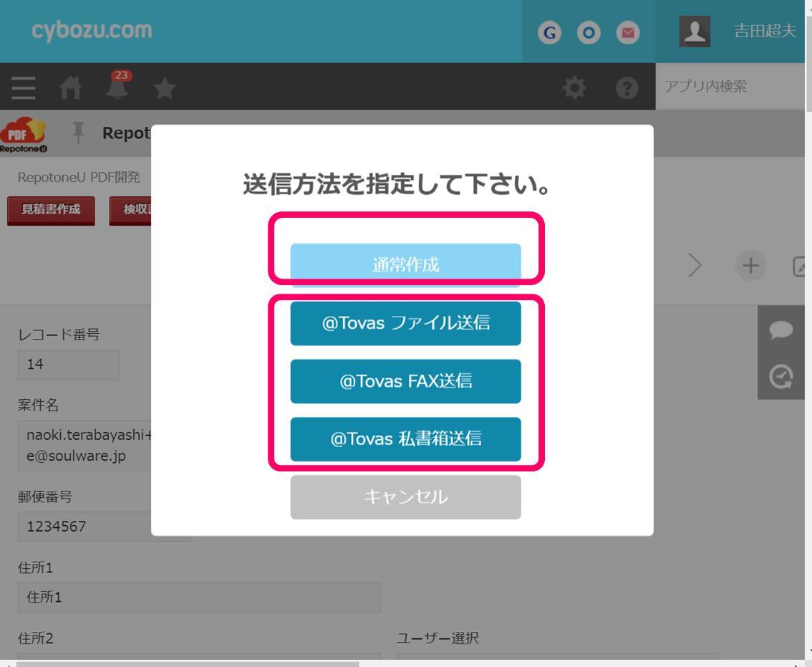Open the settings gear icon
This screenshot has height=667, width=812.
pyautogui.click(x=574, y=87)
